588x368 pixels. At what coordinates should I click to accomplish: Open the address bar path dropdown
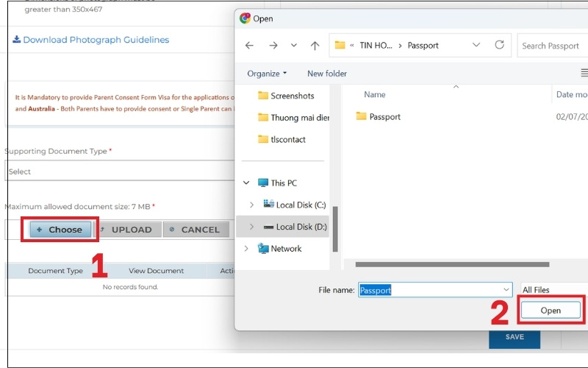(476, 45)
